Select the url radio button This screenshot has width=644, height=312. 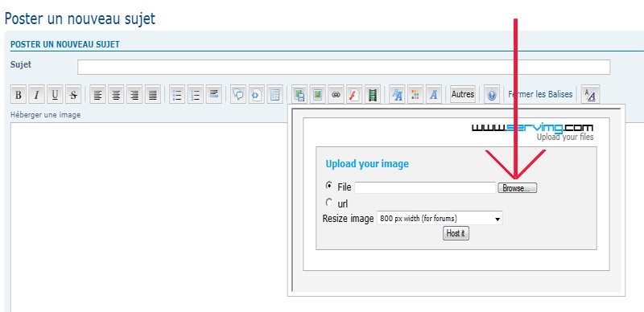pyautogui.click(x=329, y=203)
